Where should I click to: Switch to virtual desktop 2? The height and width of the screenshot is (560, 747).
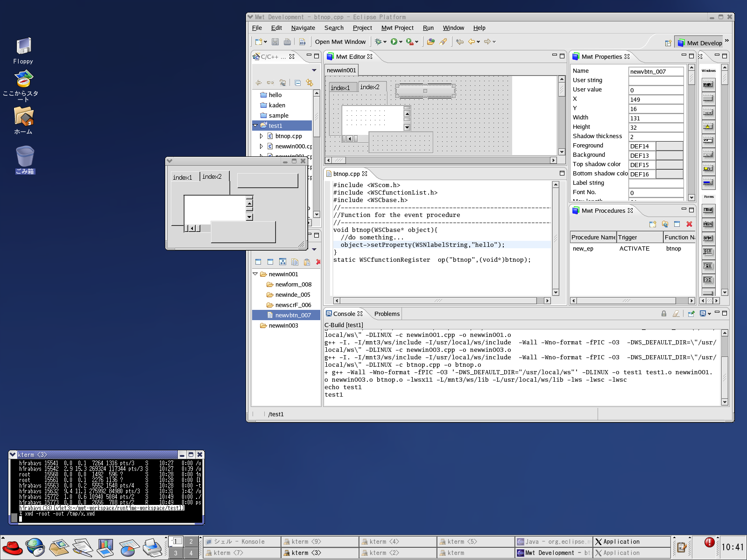click(190, 541)
